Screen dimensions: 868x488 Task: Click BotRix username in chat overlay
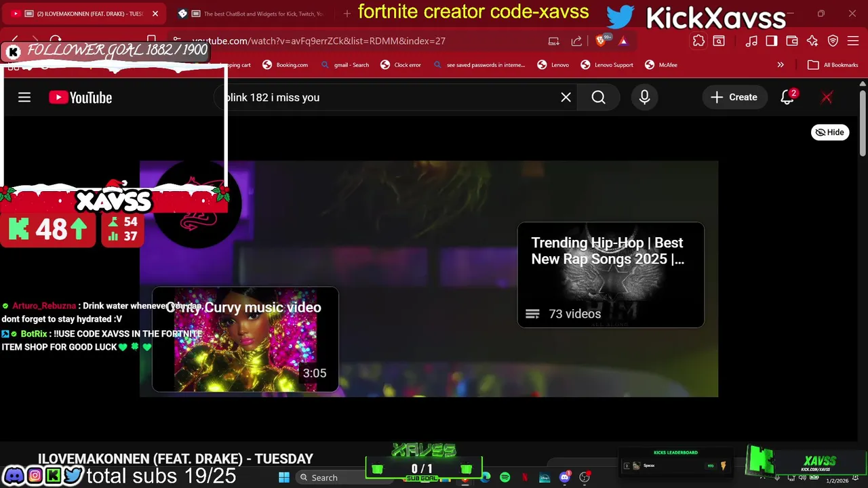[x=34, y=333]
